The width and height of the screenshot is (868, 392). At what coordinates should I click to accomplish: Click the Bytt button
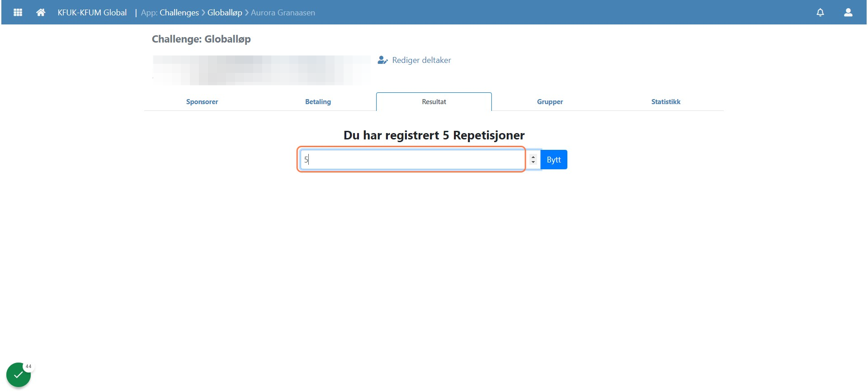click(x=554, y=160)
